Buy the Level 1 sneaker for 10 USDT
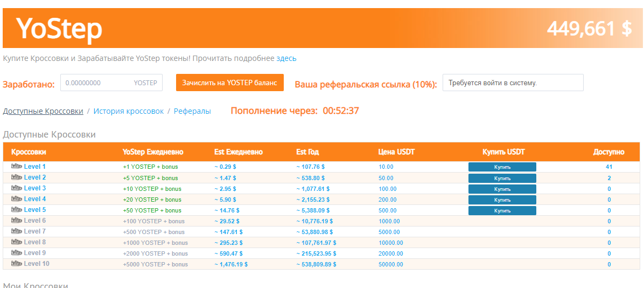This screenshot has height=288, width=644. pyautogui.click(x=502, y=167)
